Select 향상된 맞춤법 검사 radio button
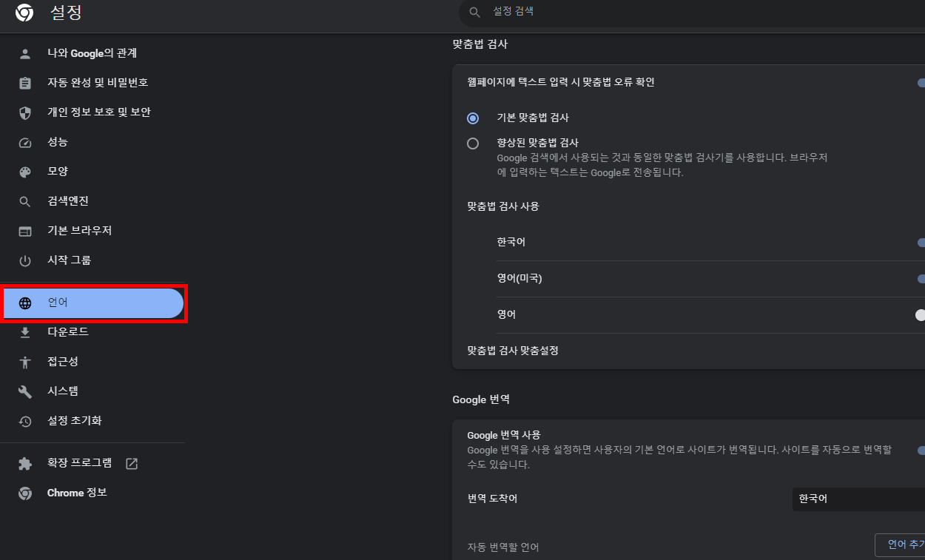Screen dimensions: 925x560 tap(473, 144)
